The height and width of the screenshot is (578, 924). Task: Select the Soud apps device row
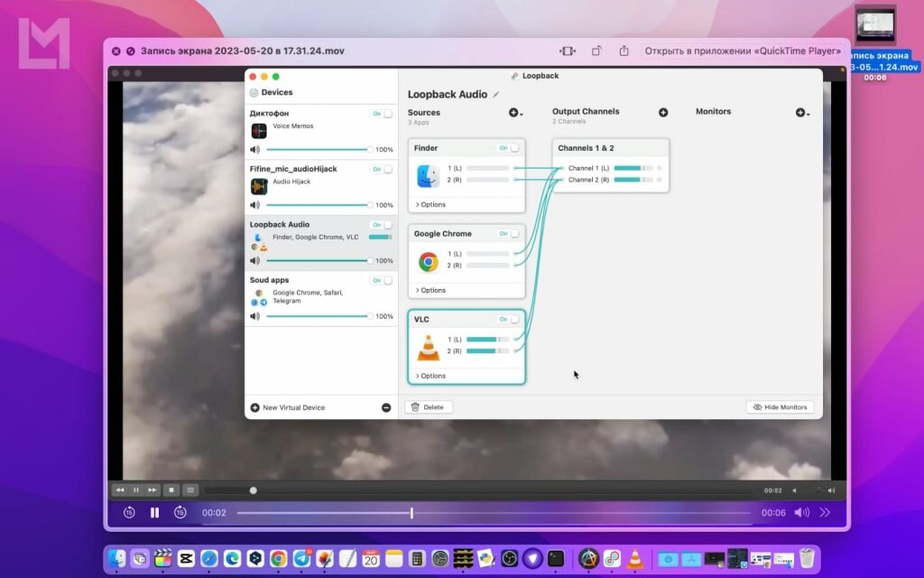click(321, 298)
